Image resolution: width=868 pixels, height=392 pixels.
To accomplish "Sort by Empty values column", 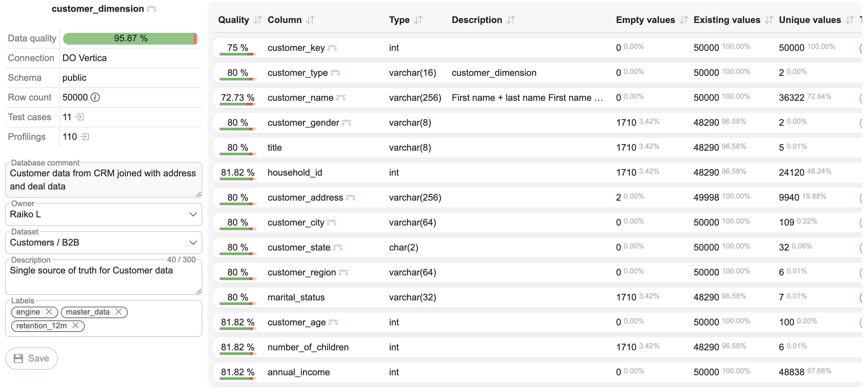I will pyautogui.click(x=683, y=20).
